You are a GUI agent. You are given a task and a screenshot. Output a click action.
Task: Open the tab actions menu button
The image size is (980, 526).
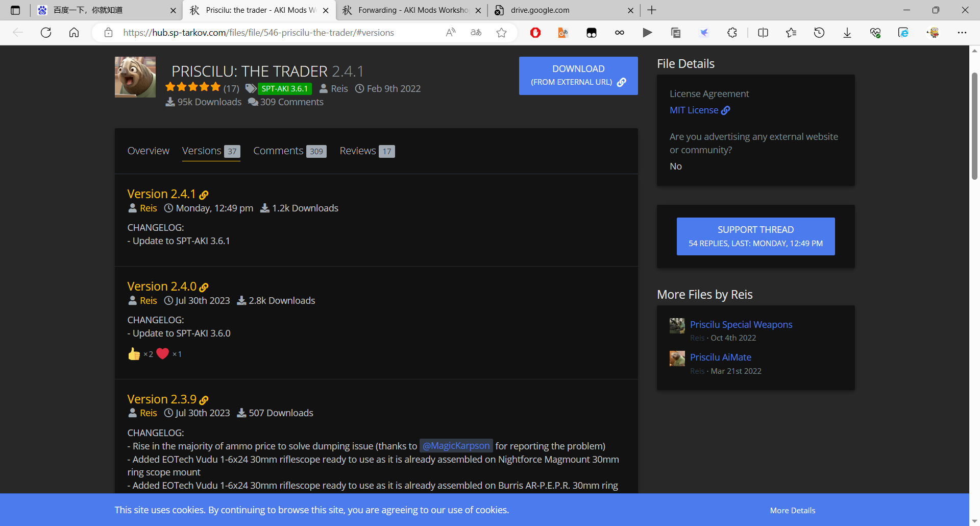coord(15,10)
